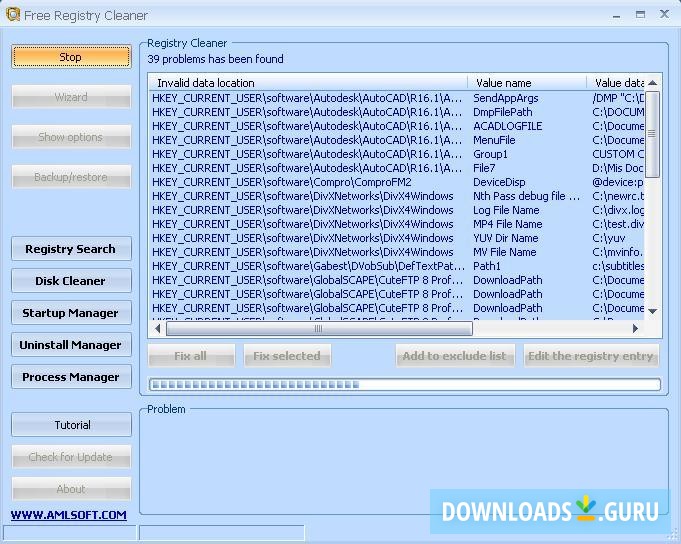Image resolution: width=681 pixels, height=544 pixels.
Task: Select Nth Pass debug file entry
Action: click(x=397, y=196)
